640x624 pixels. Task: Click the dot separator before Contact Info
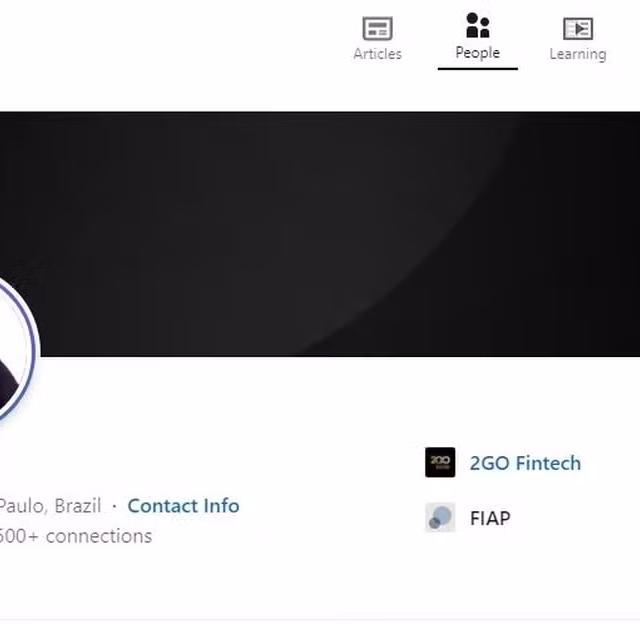click(x=114, y=506)
